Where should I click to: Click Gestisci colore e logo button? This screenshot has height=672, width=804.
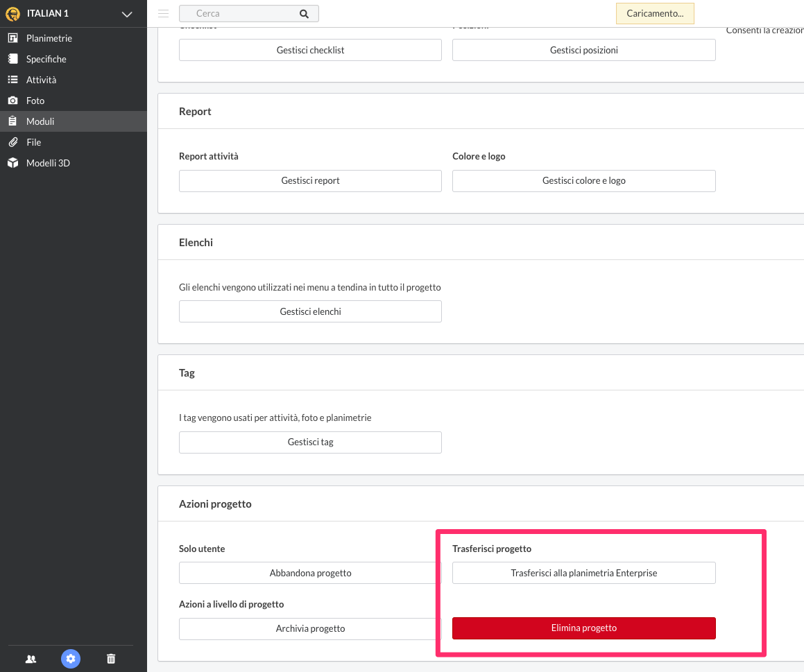pyautogui.click(x=583, y=181)
